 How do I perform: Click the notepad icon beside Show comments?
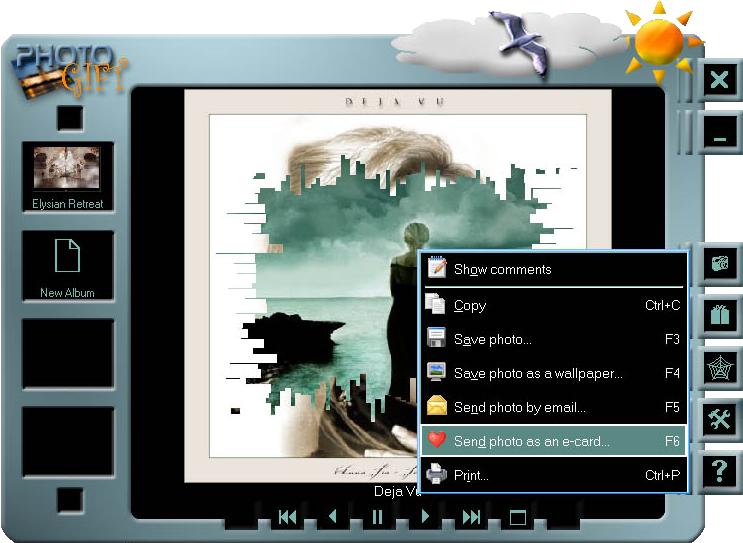[x=436, y=267]
